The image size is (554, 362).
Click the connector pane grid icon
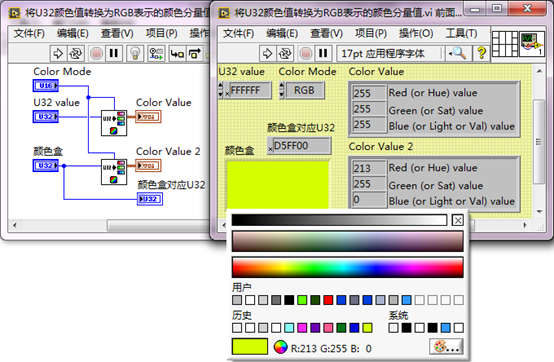point(505,43)
